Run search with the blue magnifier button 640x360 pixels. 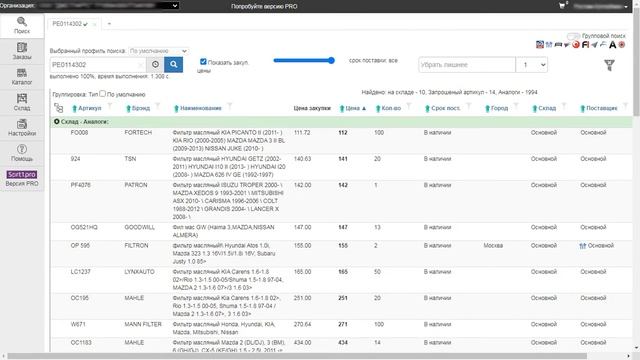tap(173, 64)
